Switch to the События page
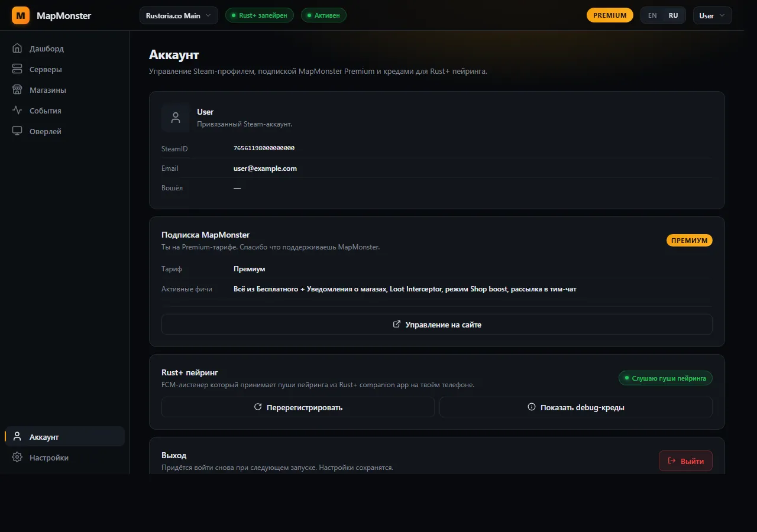The height and width of the screenshot is (532, 757). 64,111
